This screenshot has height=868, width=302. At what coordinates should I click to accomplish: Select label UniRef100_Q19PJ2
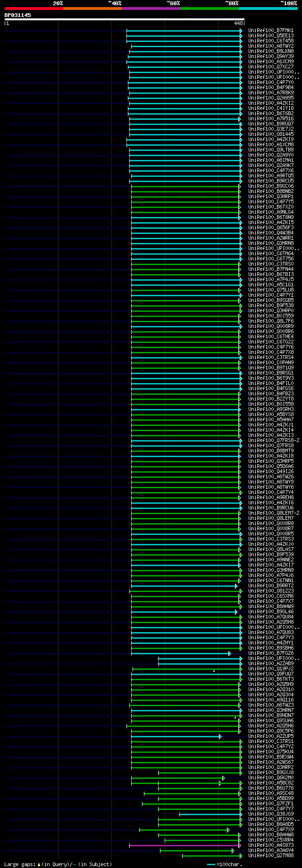tap(271, 668)
